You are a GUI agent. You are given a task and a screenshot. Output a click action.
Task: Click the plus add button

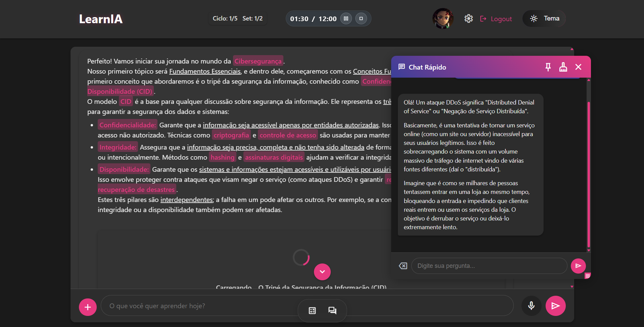tap(88, 307)
